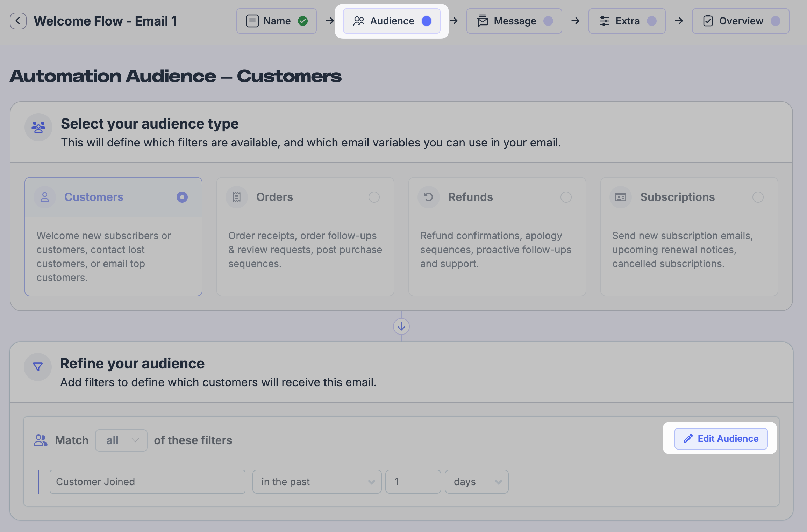Click the Refunds undo-arrow icon
This screenshot has width=807, height=532.
[x=429, y=197]
